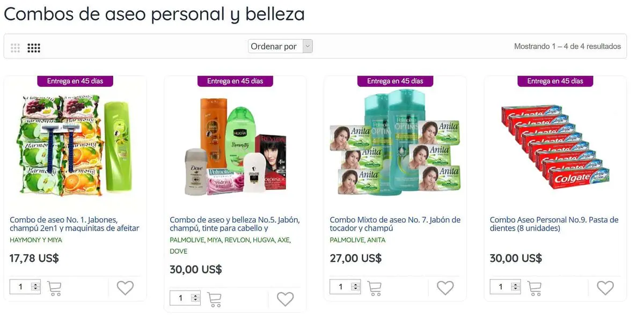Adjust quantity stepper for Combo Mixto No. 7

(x=355, y=287)
